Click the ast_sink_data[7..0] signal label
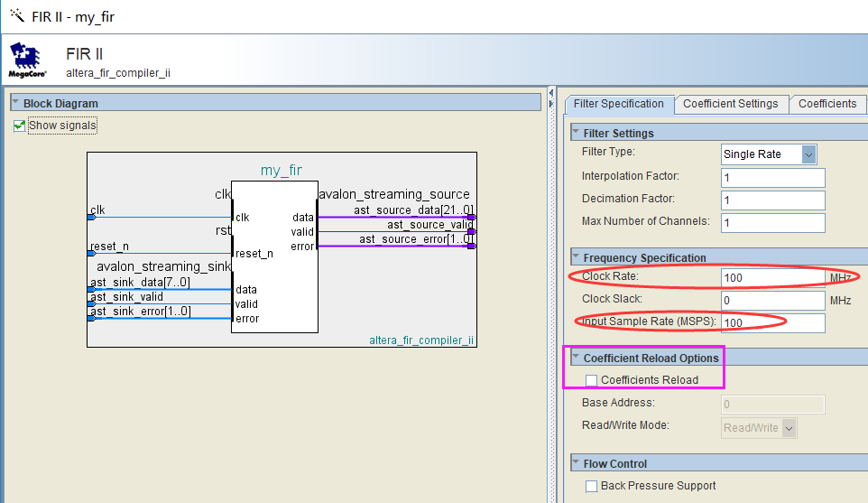Viewport: 868px width, 503px height. coord(140,283)
